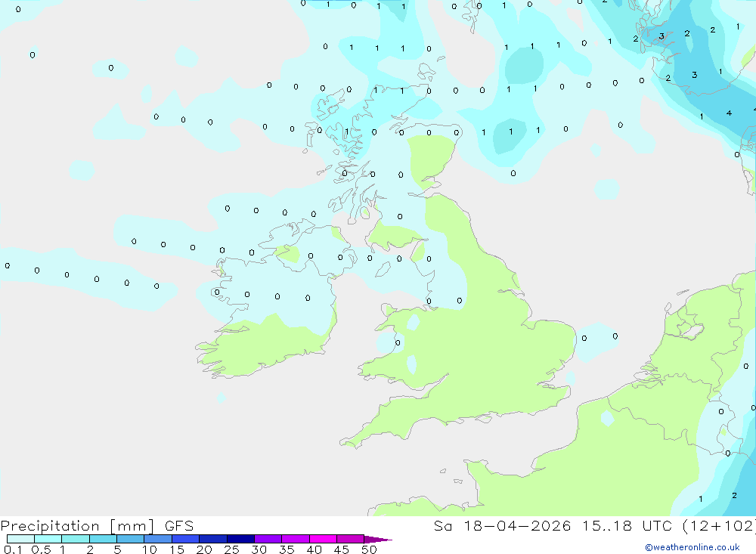This screenshot has height=554, width=756.
Task: Select the '25' legend scale label
Action: point(231,549)
